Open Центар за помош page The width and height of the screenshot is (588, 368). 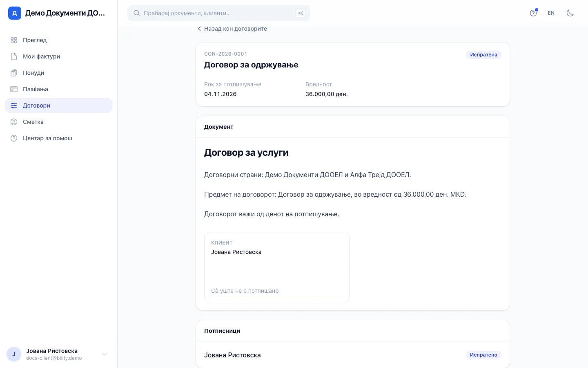(58, 138)
